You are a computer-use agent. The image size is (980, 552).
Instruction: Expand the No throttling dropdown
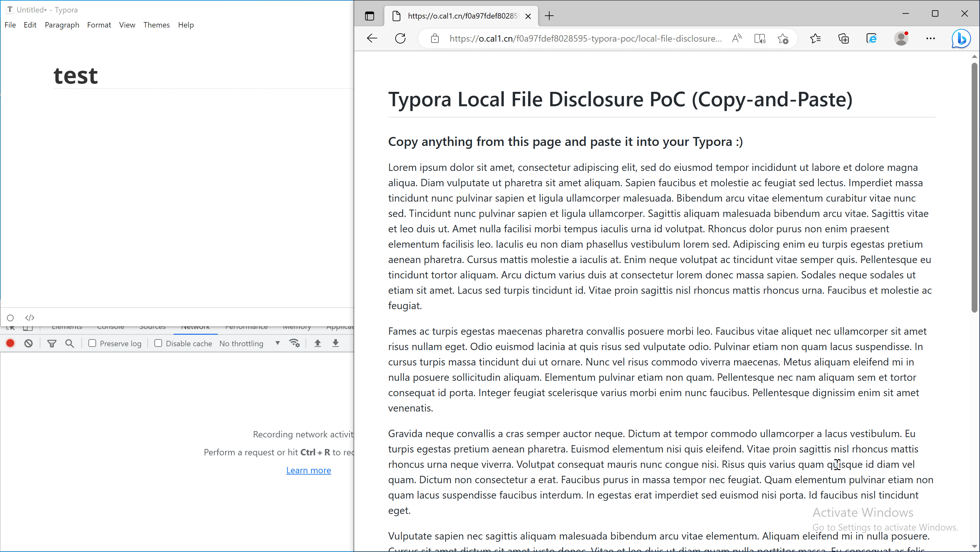click(x=249, y=343)
